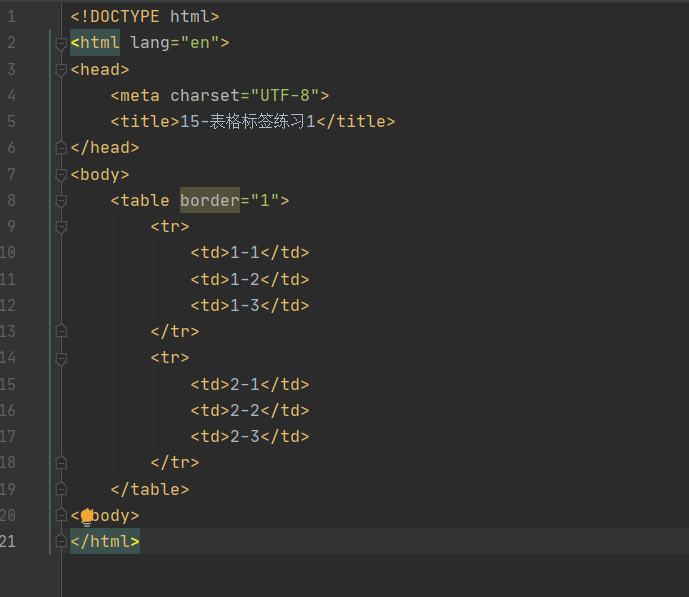Screen dimensions: 689x597
Task: Collapse the second tr row fold marker
Action: point(61,358)
